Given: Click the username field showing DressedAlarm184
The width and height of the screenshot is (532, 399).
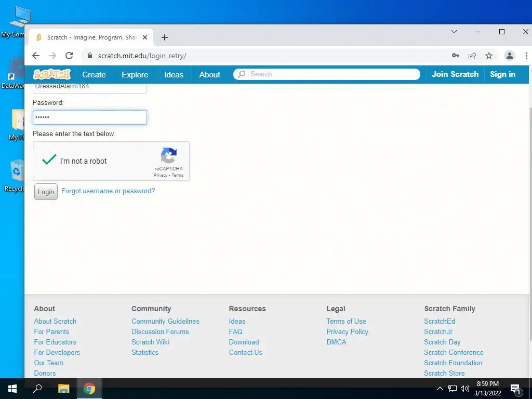Looking at the screenshot, I should pyautogui.click(x=90, y=87).
